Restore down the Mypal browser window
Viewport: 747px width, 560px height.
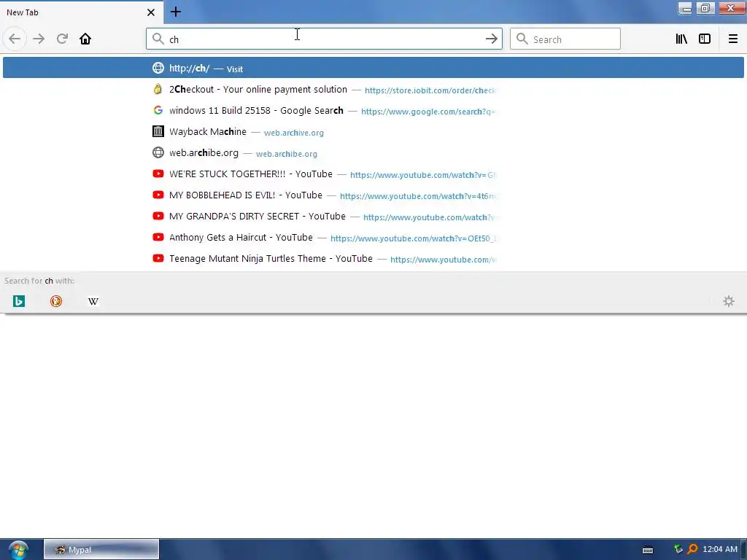[705, 8]
